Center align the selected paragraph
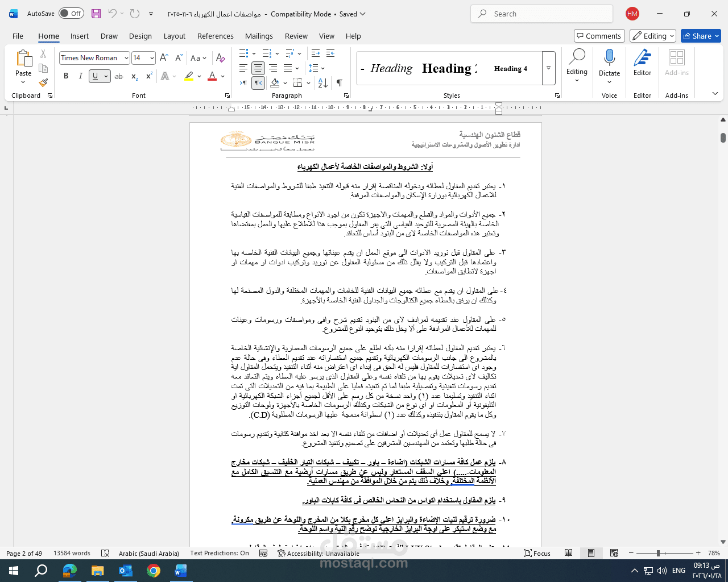The height and width of the screenshot is (582, 728). pyautogui.click(x=258, y=69)
